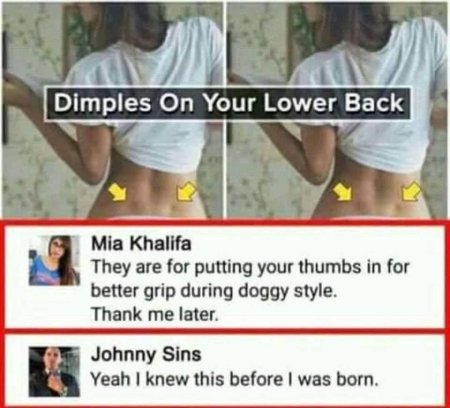Click the 'Dimples On Your Lower Back' caption
This screenshot has height=408, width=450.
pos(227,103)
